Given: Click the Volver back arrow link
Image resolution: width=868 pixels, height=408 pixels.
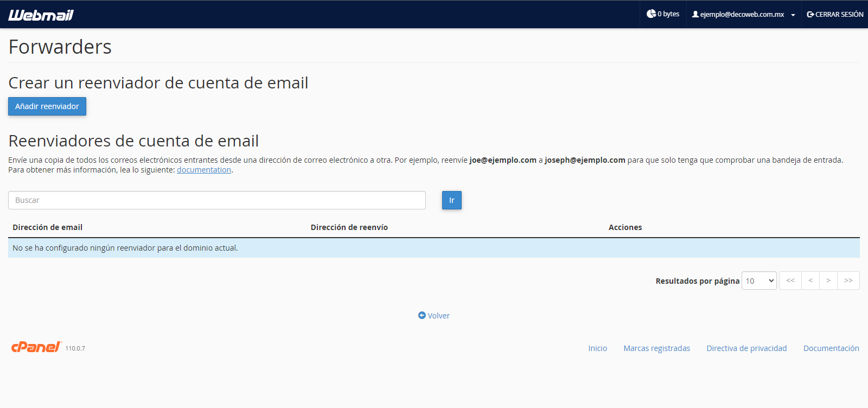Looking at the screenshot, I should [434, 316].
